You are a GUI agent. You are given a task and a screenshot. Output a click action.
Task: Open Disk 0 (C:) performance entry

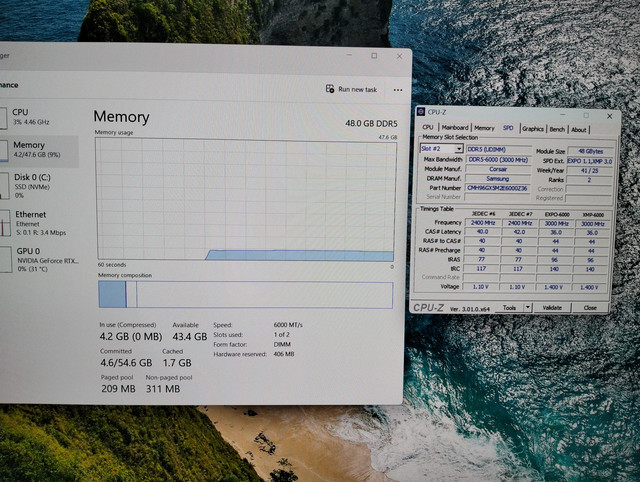(39, 186)
